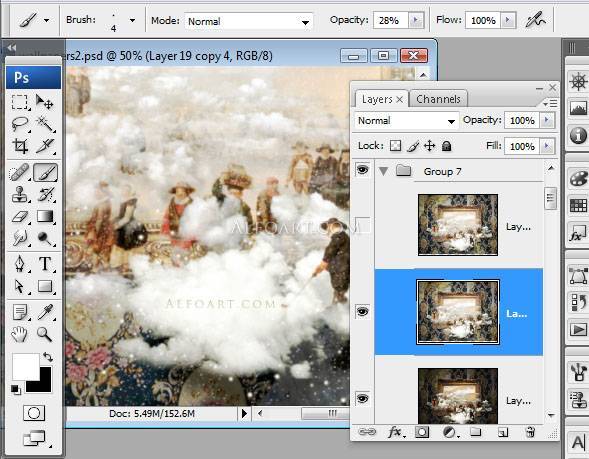The width and height of the screenshot is (589, 459).
Task: Collapse the Group 7 folder
Action: pyautogui.click(x=383, y=171)
